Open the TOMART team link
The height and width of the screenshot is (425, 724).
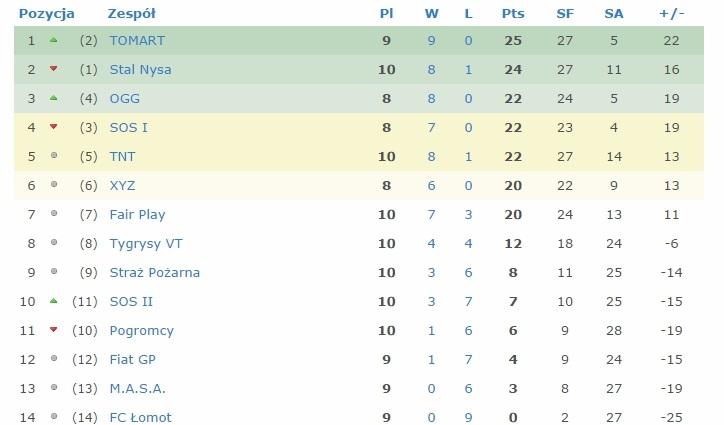(137, 41)
